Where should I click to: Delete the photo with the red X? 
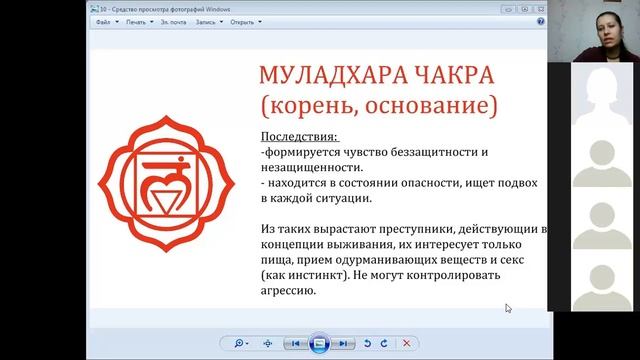click(407, 343)
